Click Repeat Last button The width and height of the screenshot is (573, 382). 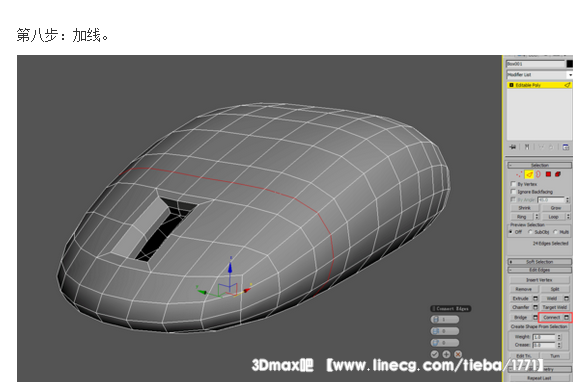(540, 378)
